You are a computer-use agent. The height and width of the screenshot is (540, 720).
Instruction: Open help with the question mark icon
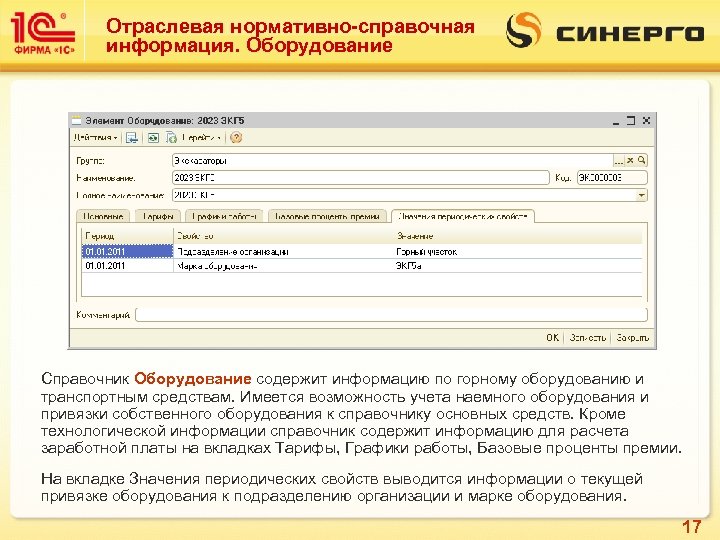pos(236,137)
